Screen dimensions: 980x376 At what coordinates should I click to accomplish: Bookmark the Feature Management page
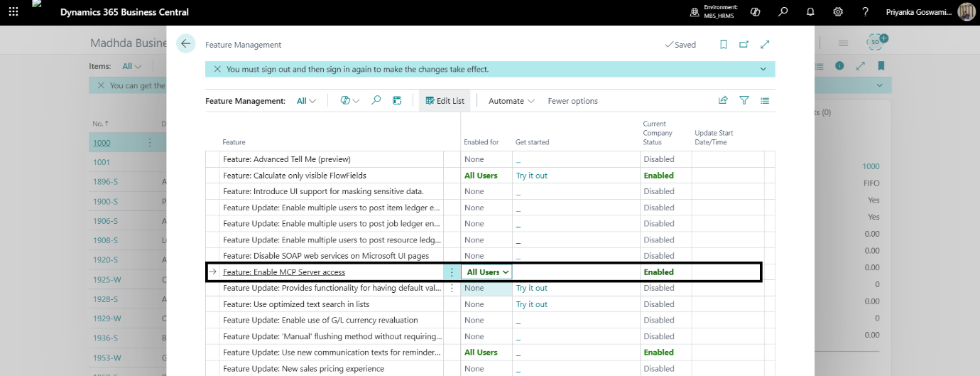724,44
